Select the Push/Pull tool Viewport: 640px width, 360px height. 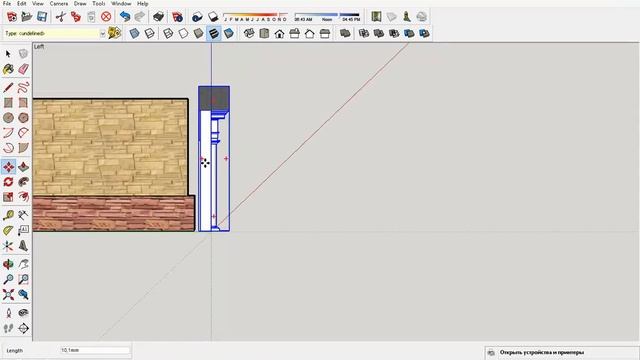click(x=23, y=167)
